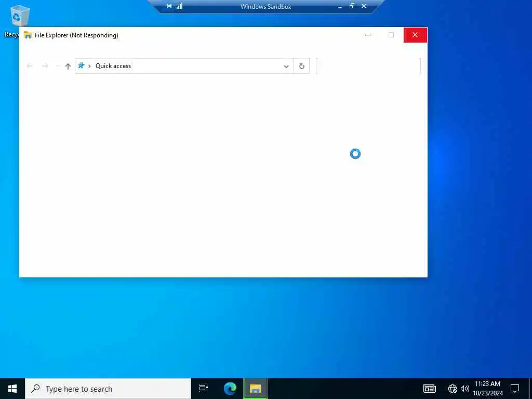Expand the breadcrumb chevron before Quick access

89,66
